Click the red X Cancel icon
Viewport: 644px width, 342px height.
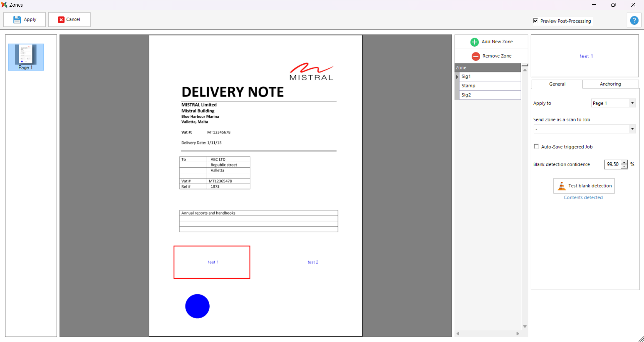click(61, 20)
